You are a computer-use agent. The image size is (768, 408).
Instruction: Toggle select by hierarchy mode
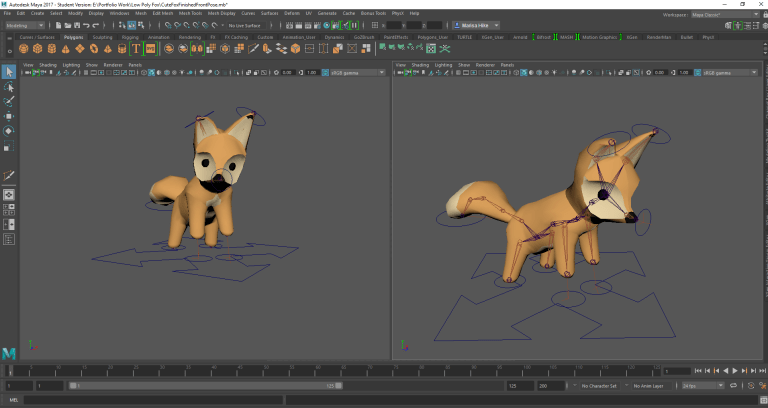click(122, 25)
